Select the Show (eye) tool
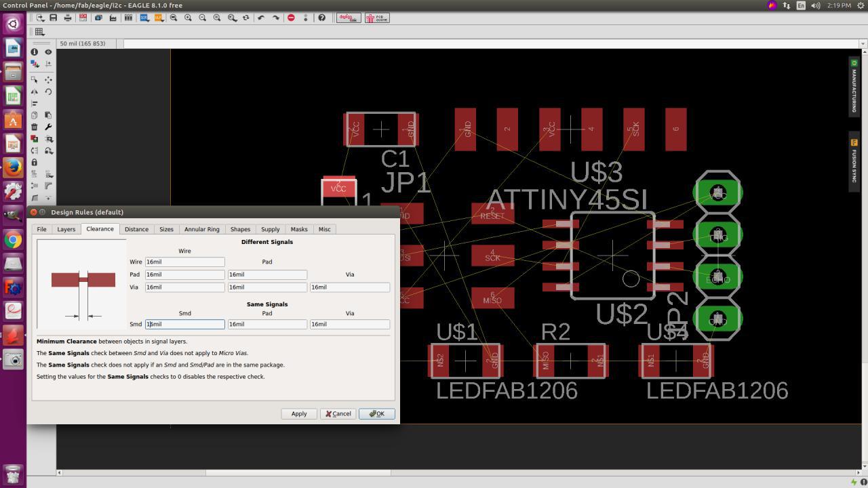The width and height of the screenshot is (868, 488). (x=48, y=52)
